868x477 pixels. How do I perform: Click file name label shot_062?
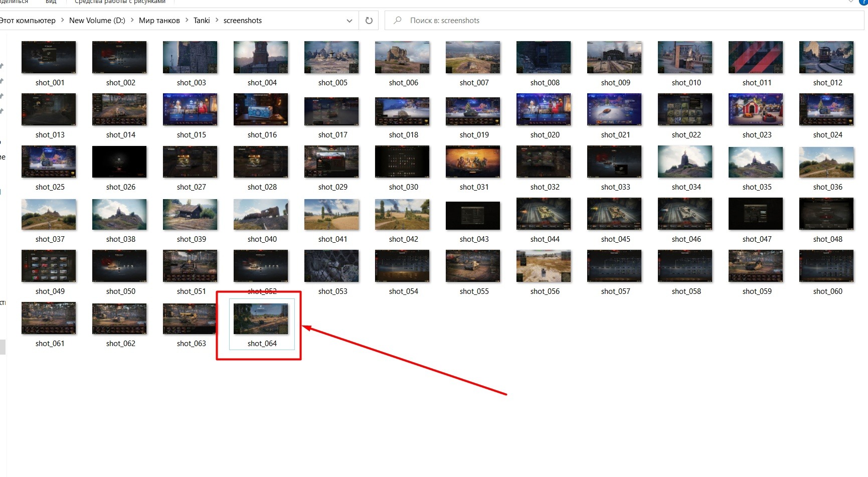121,344
